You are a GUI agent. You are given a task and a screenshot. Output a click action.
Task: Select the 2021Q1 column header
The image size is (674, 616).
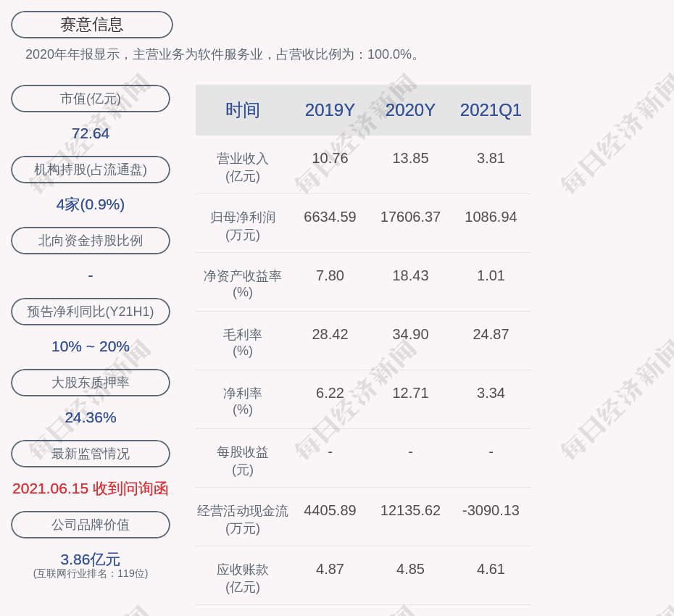491,110
